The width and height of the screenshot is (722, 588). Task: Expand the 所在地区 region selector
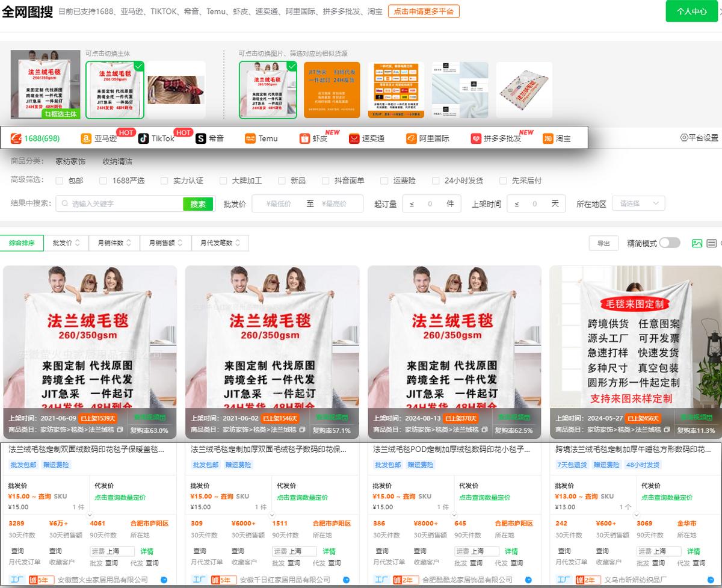point(638,203)
